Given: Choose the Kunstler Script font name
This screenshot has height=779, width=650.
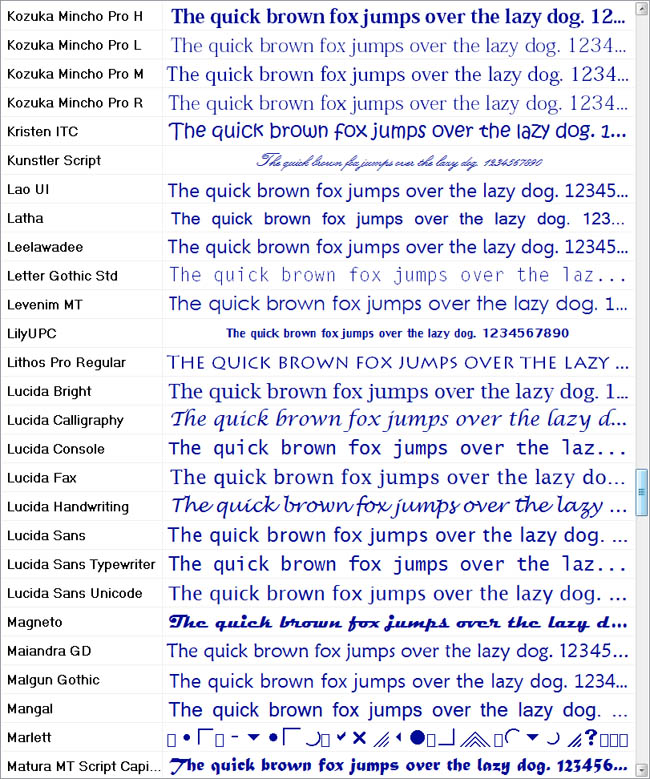Looking at the screenshot, I should 54,160.
